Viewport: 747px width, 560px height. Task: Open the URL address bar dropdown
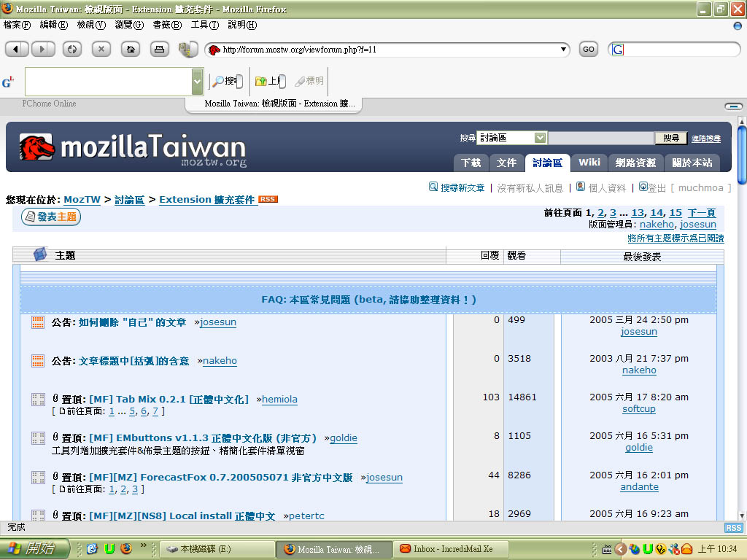click(563, 50)
